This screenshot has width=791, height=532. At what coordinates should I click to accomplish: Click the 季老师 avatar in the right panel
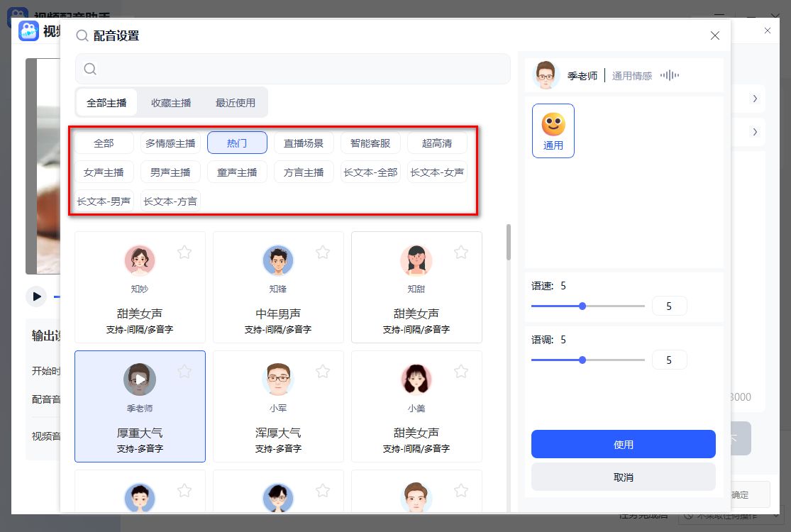point(546,75)
